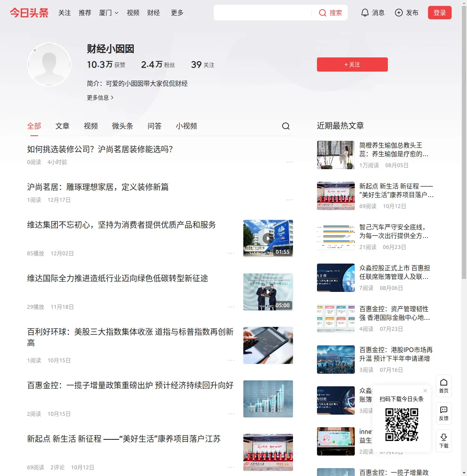The height and width of the screenshot is (476, 467).
Task: Click the red + 关注 follow button
Action: pos(352,65)
